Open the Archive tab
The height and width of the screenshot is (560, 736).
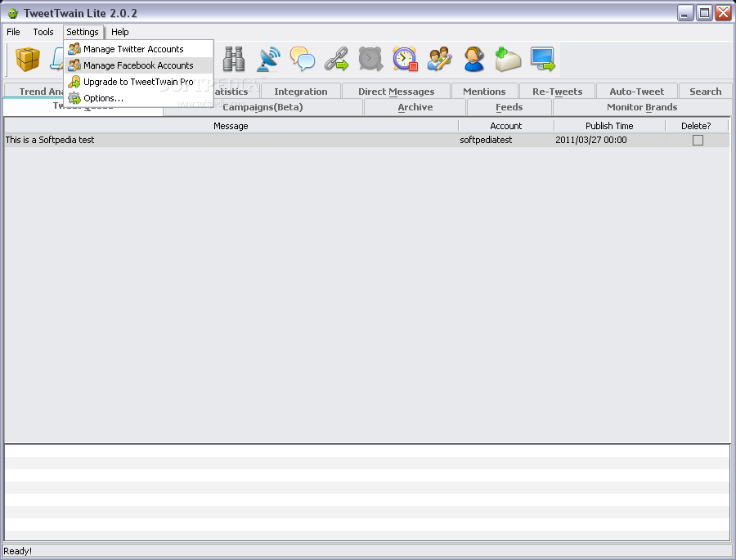pyautogui.click(x=415, y=107)
